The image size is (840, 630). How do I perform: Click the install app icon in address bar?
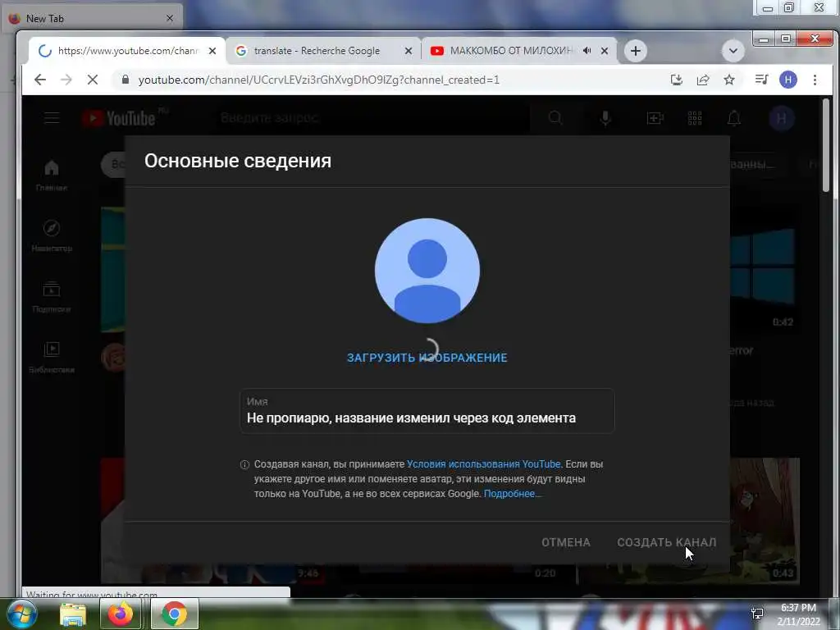tap(677, 80)
